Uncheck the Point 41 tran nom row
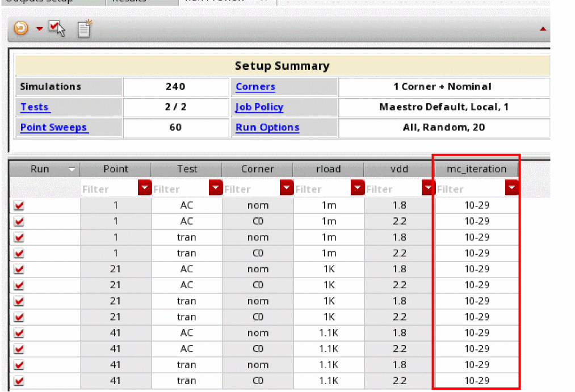 (19, 365)
